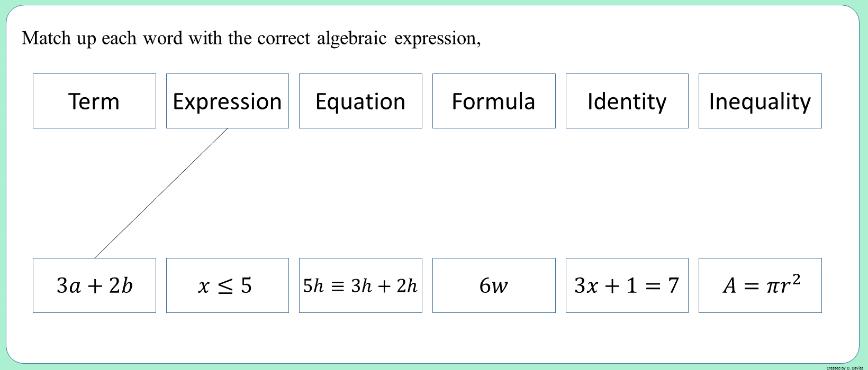Screen dimensions: 868x370
Task: Click the Equation word box
Action: coord(360,101)
